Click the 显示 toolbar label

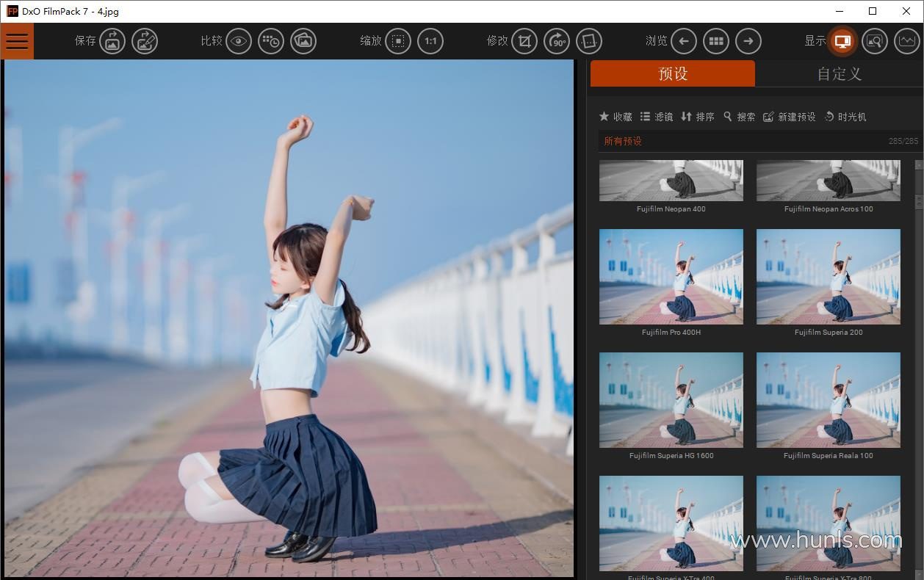pyautogui.click(x=815, y=41)
